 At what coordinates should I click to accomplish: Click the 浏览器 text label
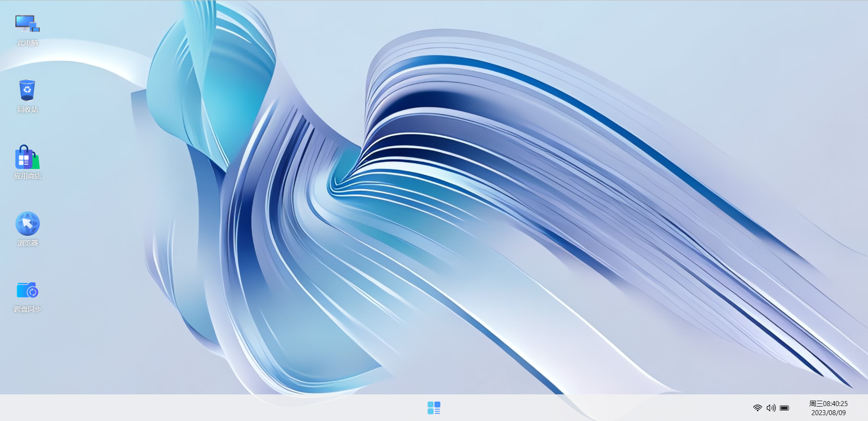pyautogui.click(x=28, y=243)
